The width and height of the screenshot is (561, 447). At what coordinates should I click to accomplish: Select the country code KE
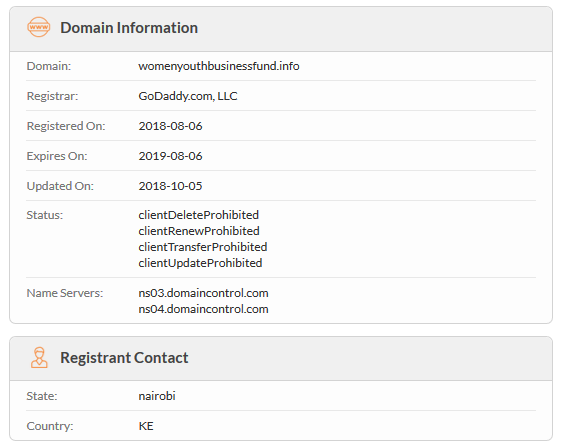146,426
